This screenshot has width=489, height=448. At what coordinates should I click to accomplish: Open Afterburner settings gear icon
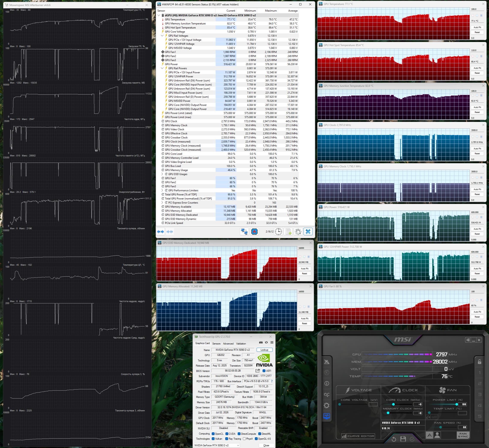pos(327,405)
